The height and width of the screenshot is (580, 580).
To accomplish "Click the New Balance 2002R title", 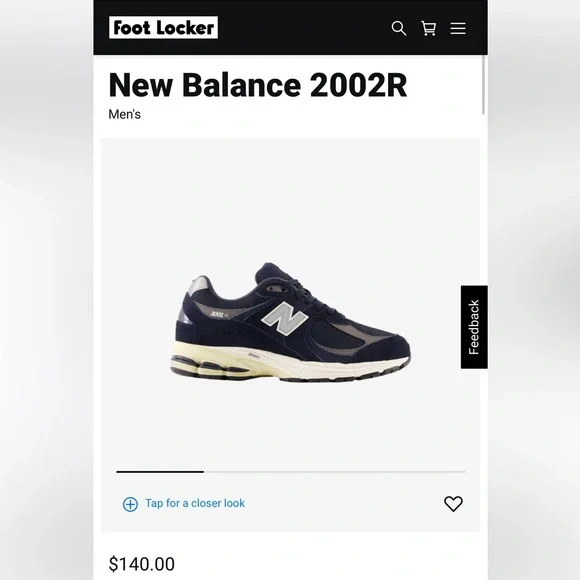I will [258, 85].
